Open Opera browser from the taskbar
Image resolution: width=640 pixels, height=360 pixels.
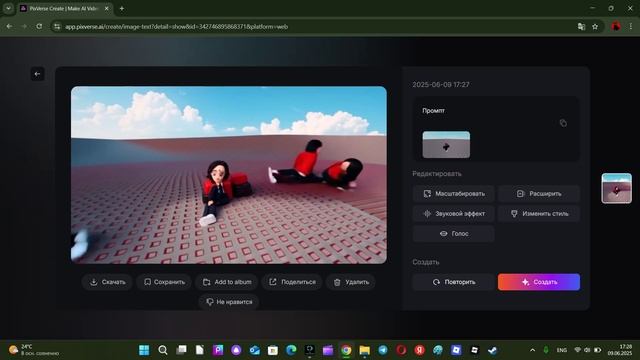click(401, 350)
